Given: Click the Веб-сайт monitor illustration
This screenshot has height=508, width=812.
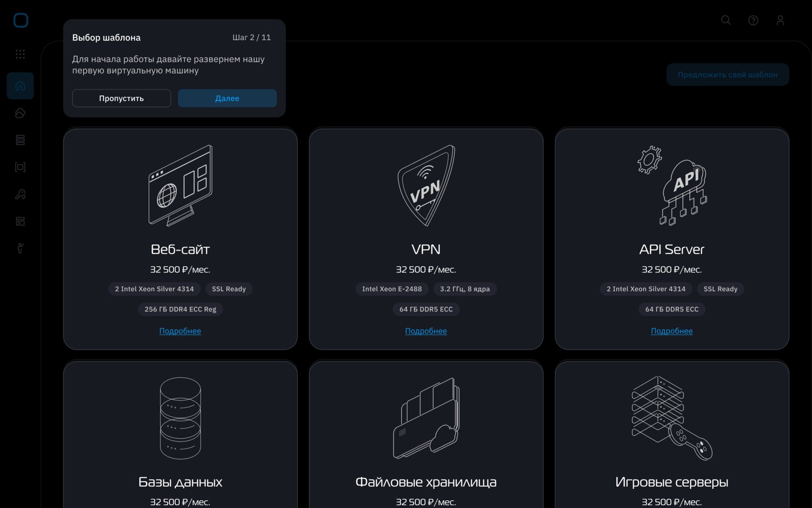Looking at the screenshot, I should (x=180, y=186).
